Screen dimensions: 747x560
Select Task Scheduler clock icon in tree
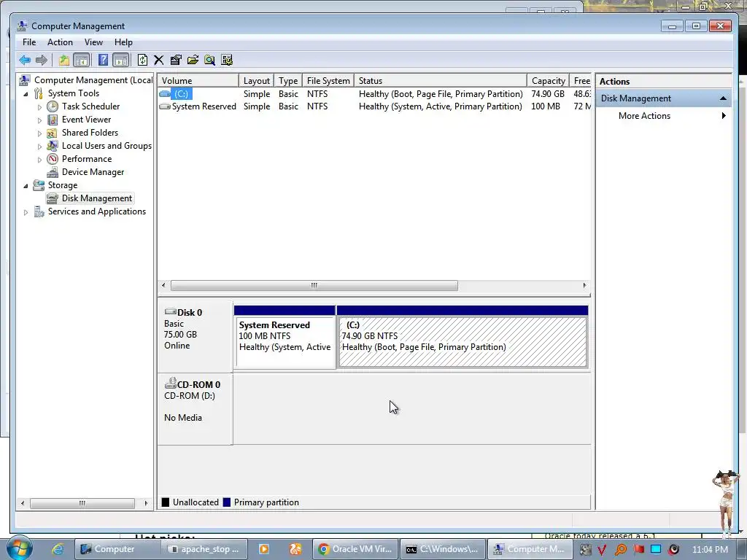[x=53, y=106]
